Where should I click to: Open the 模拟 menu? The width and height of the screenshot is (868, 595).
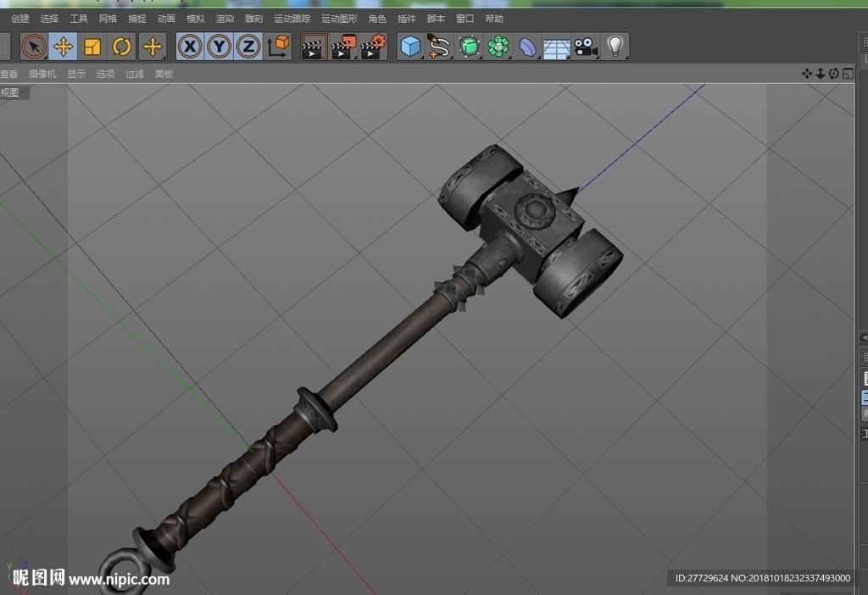point(196,19)
